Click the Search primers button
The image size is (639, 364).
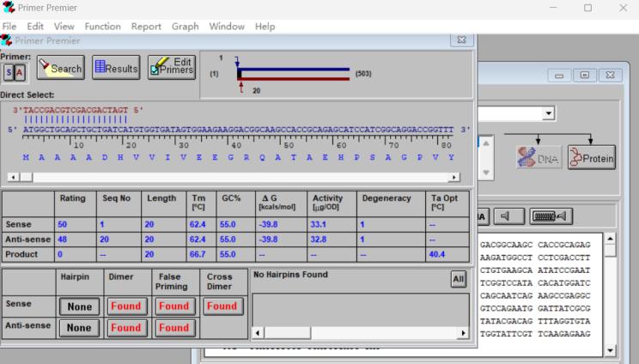60,68
